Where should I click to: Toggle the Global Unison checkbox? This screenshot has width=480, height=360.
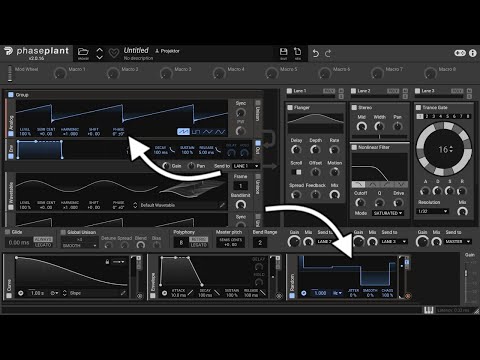63,232
